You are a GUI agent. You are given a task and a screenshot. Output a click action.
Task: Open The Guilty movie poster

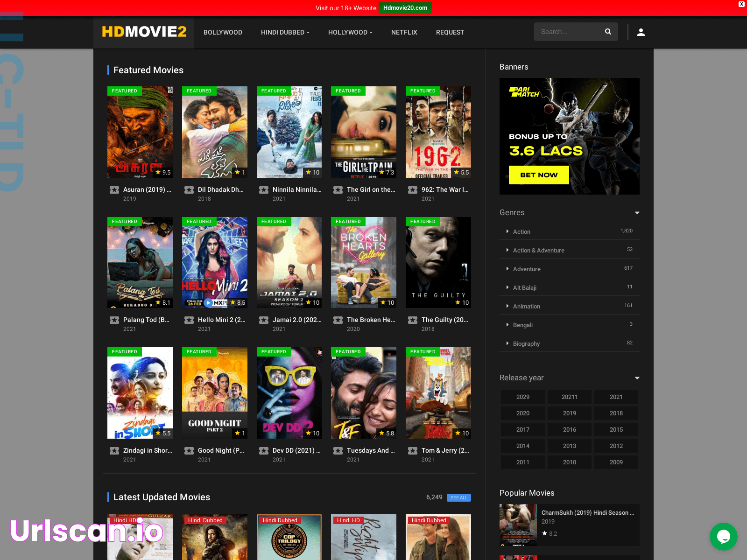[438, 262]
